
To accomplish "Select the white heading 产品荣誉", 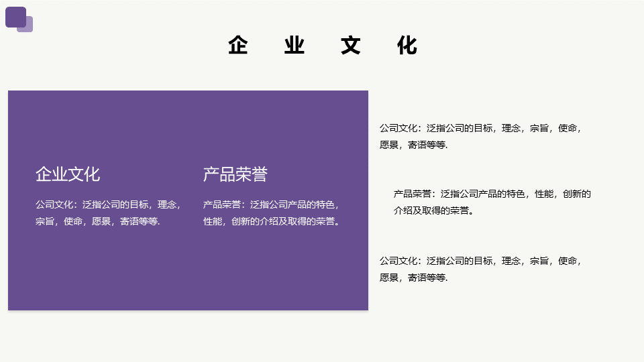I will [x=235, y=174].
